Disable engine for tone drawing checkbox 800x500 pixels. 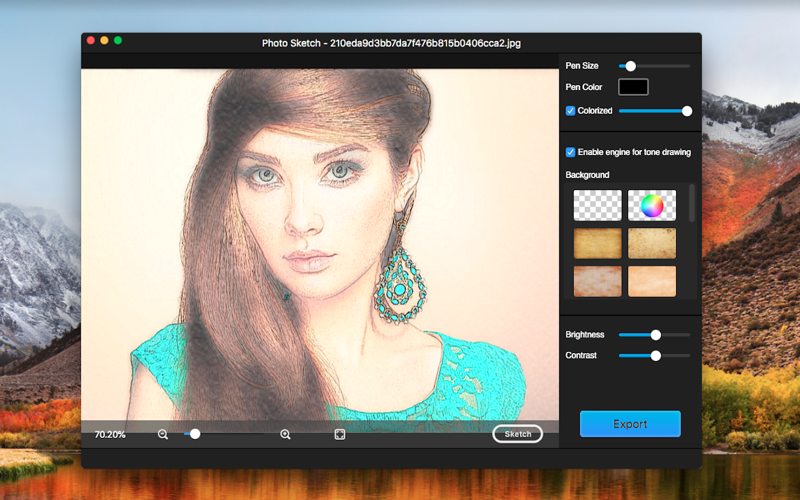click(570, 152)
